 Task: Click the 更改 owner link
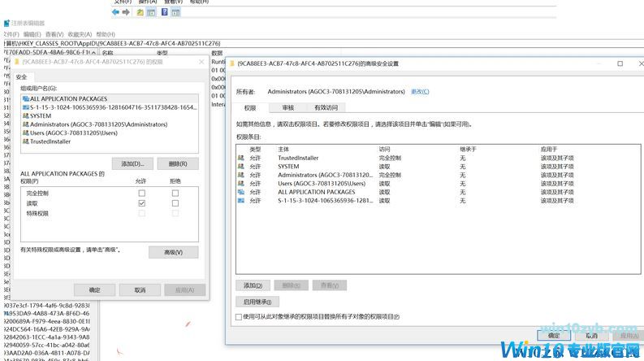click(419, 92)
